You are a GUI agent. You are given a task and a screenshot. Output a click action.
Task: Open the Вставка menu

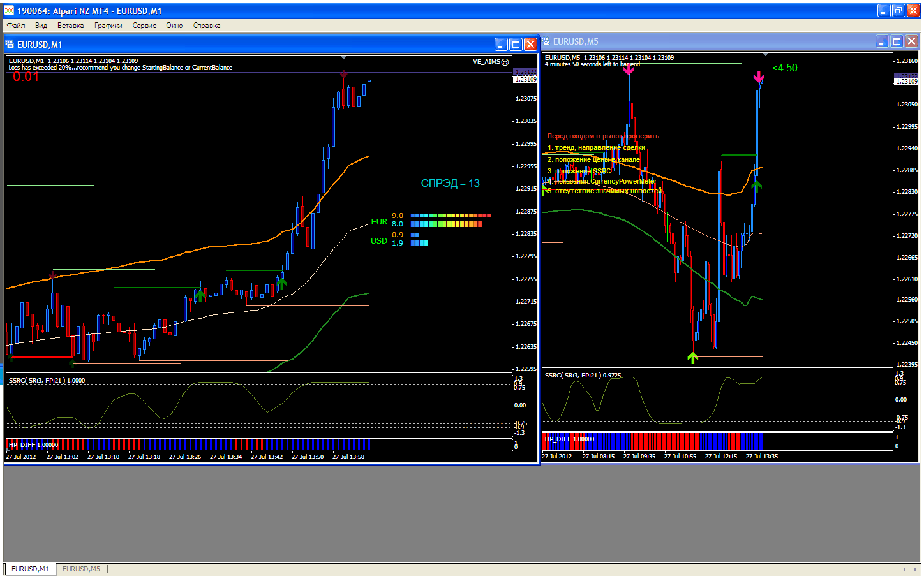(70, 26)
